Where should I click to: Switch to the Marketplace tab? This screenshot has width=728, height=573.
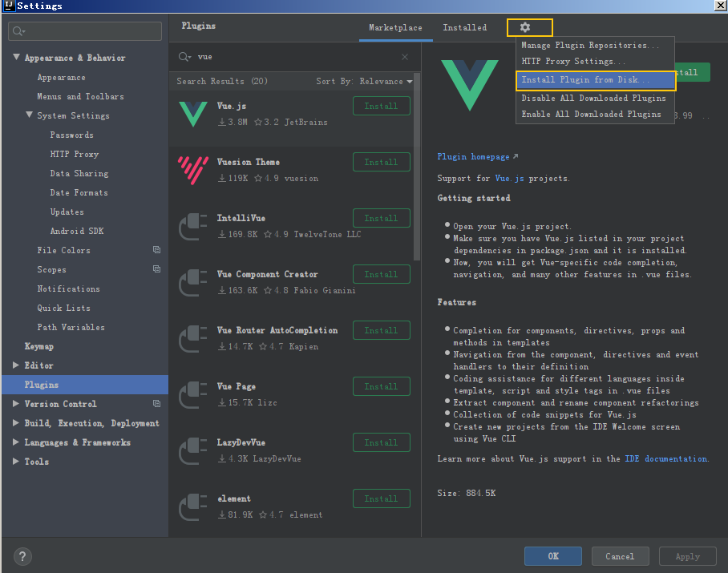395,28
